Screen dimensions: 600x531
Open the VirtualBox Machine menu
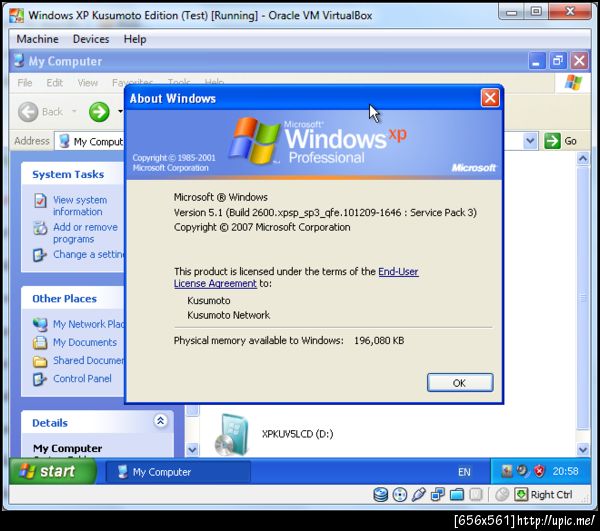coord(38,39)
